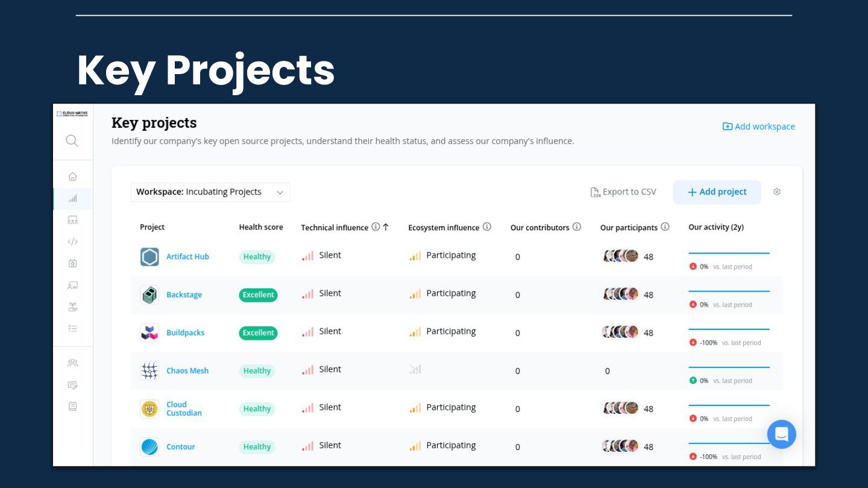Click the search magnifier icon in sidebar
This screenshot has height=488, width=868.
(x=72, y=141)
